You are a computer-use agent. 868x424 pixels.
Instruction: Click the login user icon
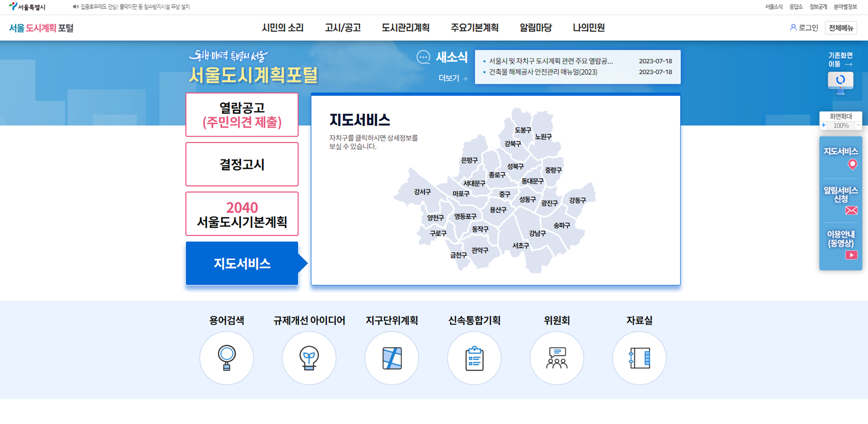pos(793,28)
